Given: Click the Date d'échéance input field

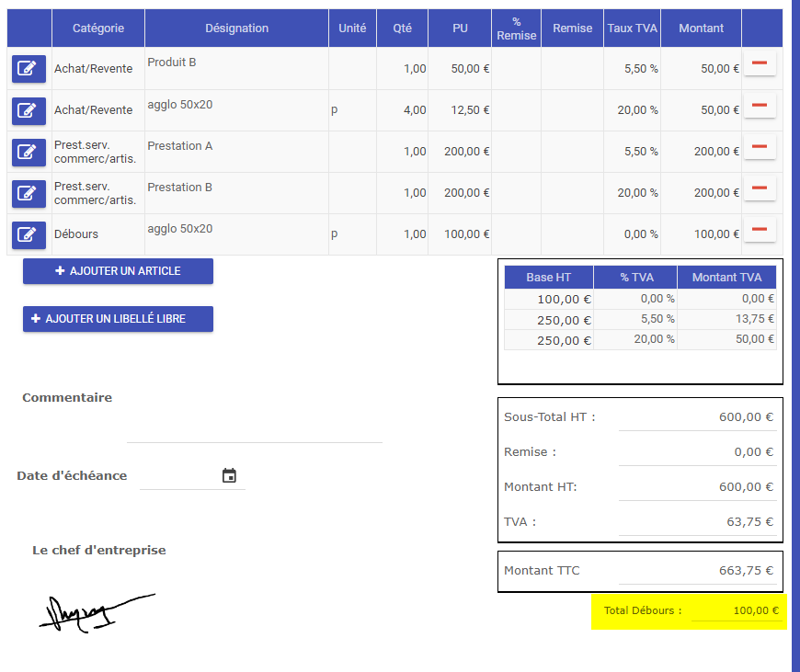Looking at the screenshot, I should click(179, 476).
